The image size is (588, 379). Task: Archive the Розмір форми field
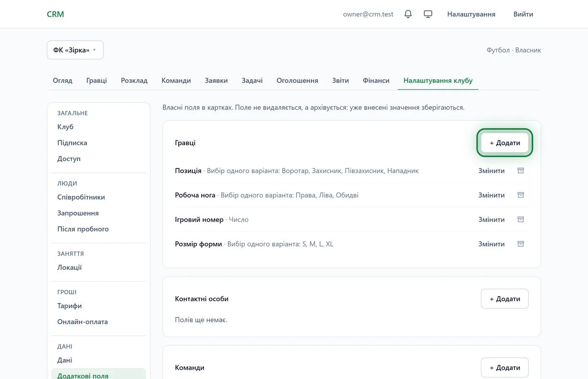[x=520, y=244]
